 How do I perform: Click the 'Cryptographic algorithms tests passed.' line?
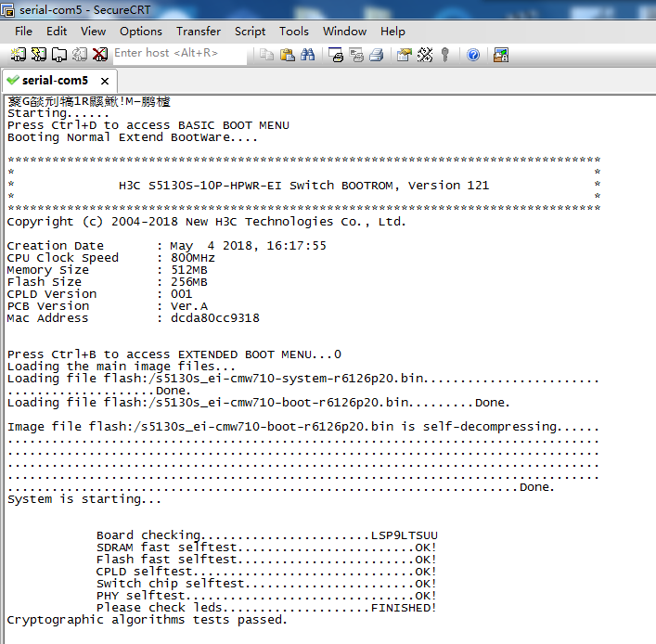148,620
